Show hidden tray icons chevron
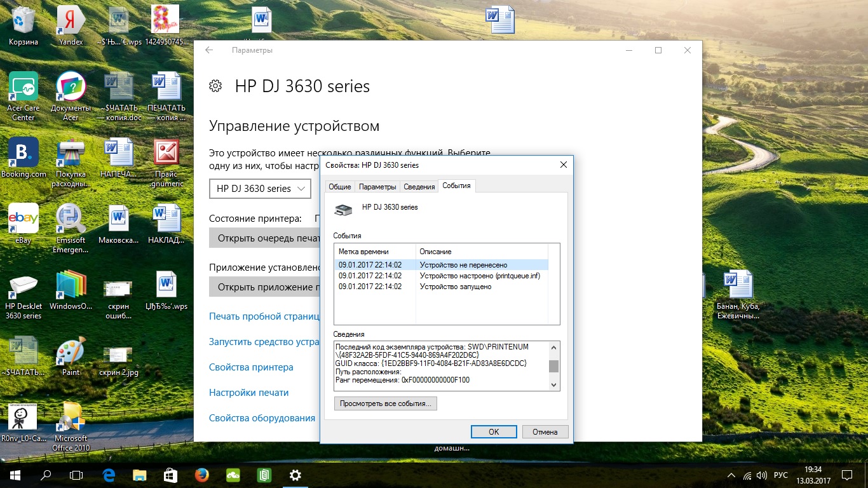The image size is (868, 488). pos(731,475)
